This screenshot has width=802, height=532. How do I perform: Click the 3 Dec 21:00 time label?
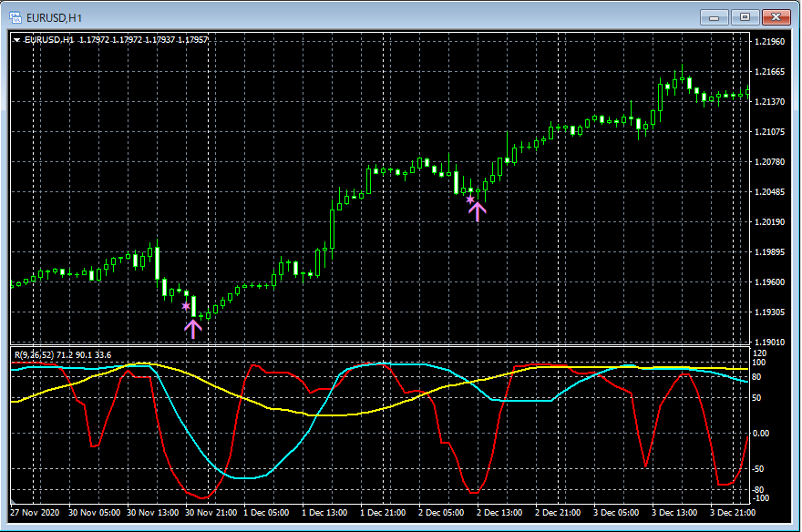tap(733, 513)
